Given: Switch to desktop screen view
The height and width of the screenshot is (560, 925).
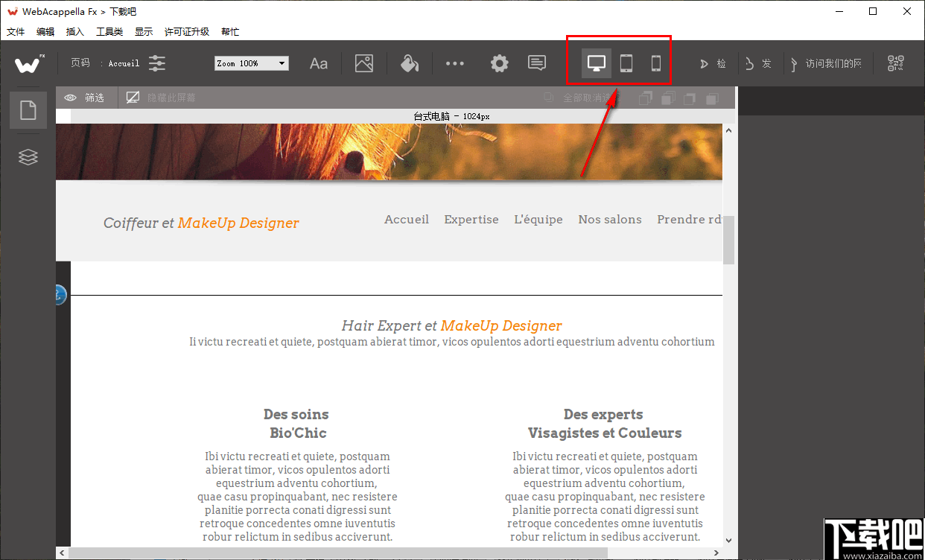Looking at the screenshot, I should coord(597,63).
